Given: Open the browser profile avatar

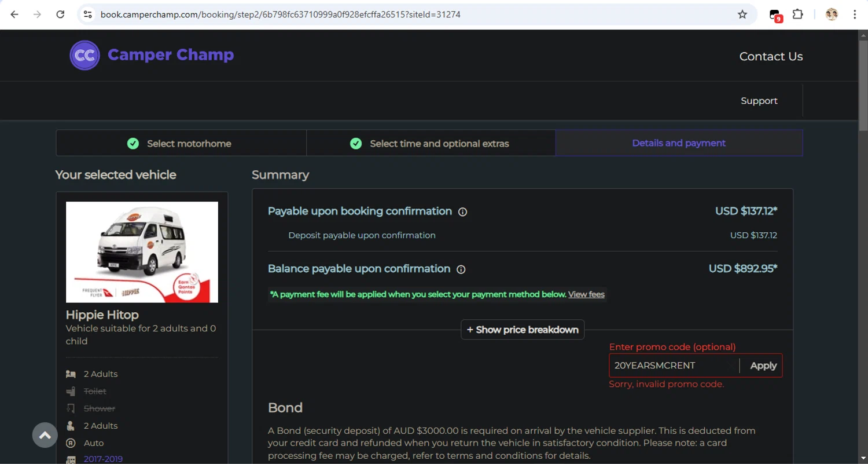Looking at the screenshot, I should click(x=832, y=14).
